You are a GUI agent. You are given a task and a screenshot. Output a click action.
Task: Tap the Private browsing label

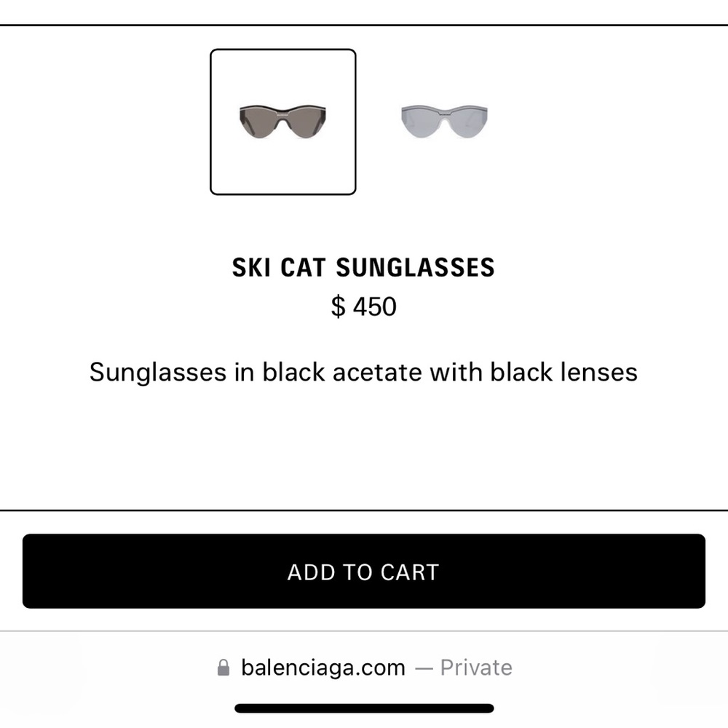point(476,666)
